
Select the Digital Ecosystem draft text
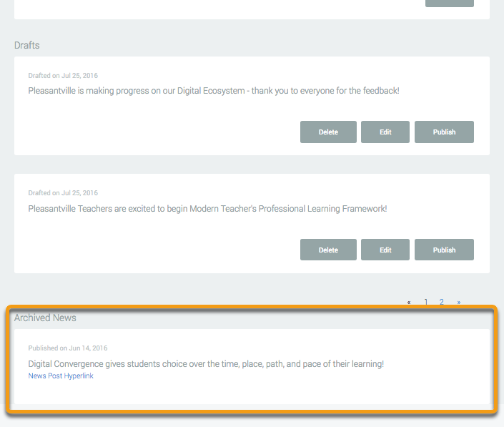214,91
